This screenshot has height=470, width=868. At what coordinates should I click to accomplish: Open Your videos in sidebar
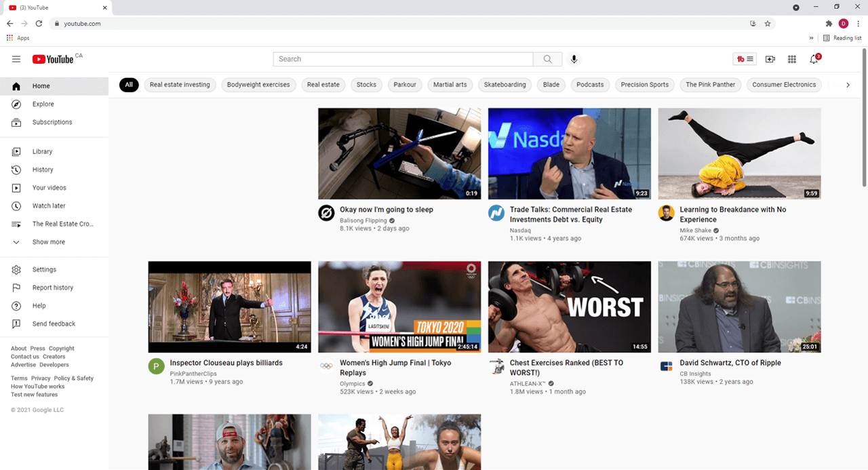click(x=54, y=188)
